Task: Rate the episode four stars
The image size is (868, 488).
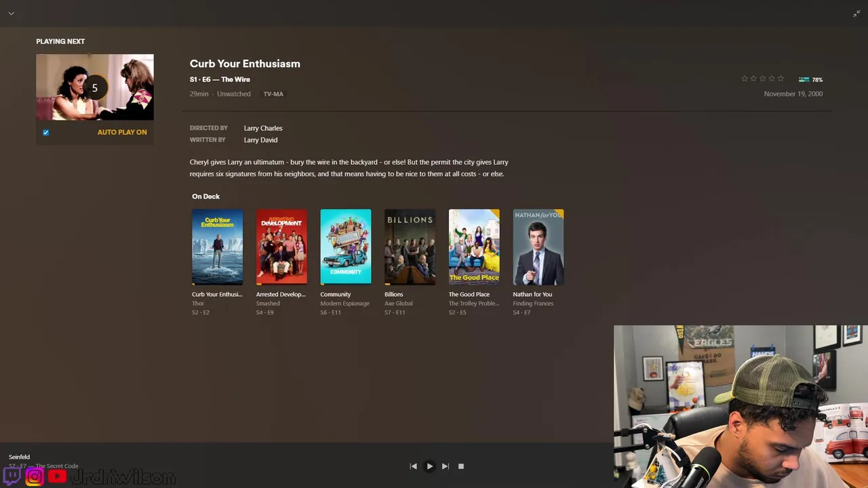Action: click(x=771, y=79)
